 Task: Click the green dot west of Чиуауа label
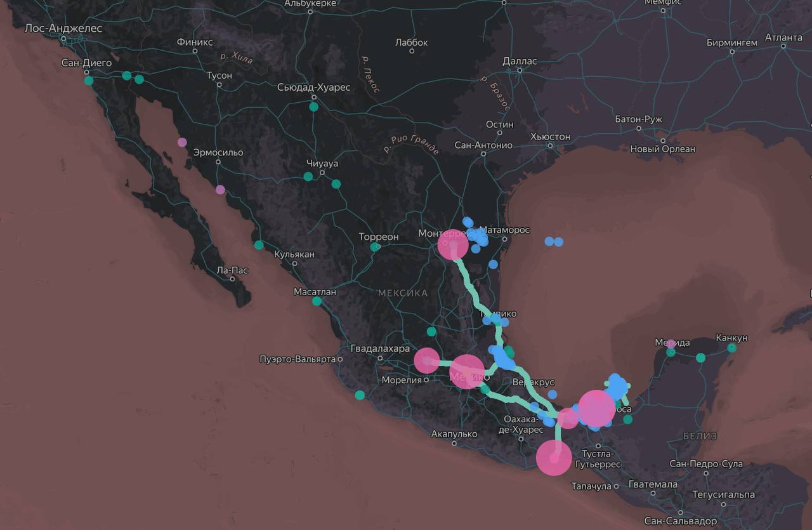coord(308,176)
